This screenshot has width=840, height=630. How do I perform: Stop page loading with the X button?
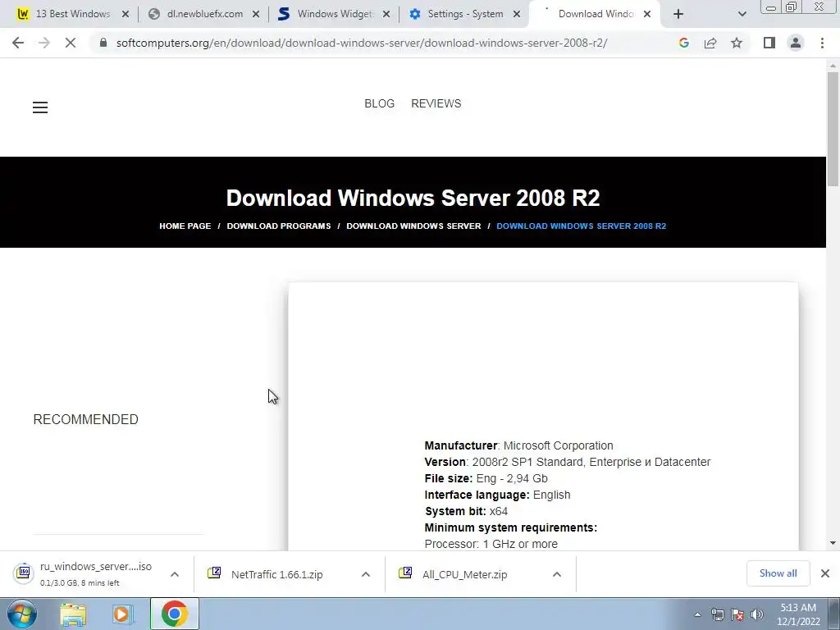tap(71, 43)
